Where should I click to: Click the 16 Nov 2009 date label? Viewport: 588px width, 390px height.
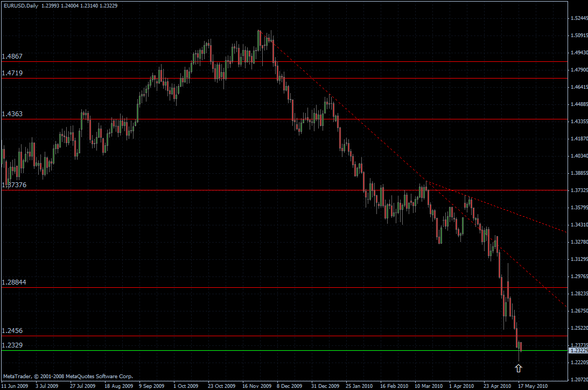tap(257, 386)
